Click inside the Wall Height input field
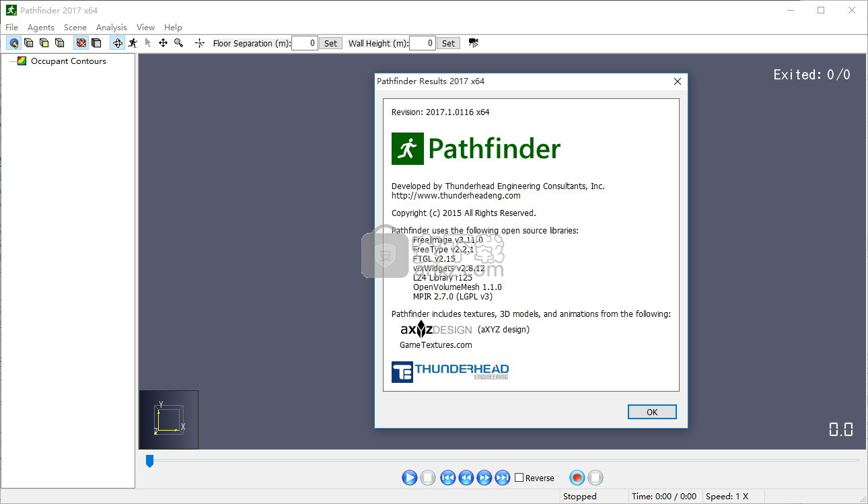The image size is (868, 504). [423, 43]
